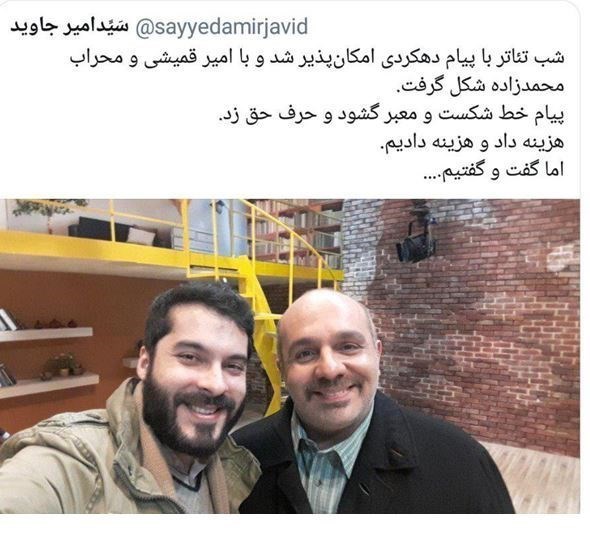Image resolution: width=590 pixels, height=537 pixels.
Task: Click the display name سیّدامیر جاوید
Action: pyautogui.click(x=69, y=27)
